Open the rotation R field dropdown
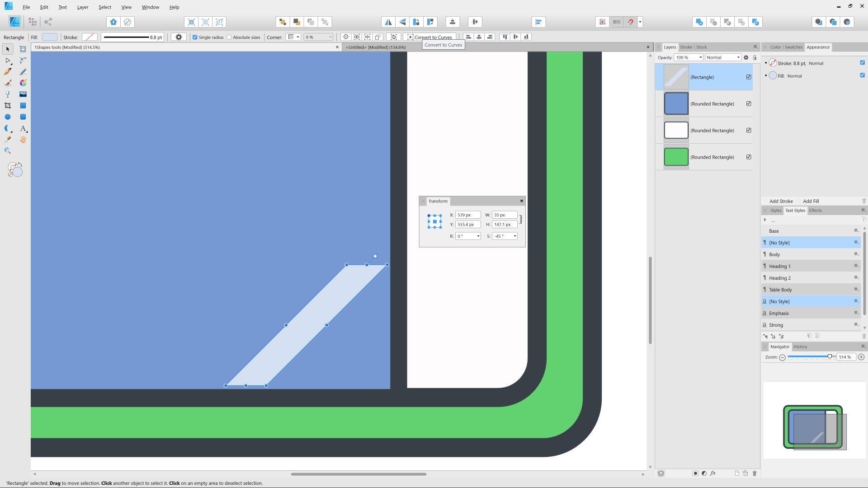 pos(477,236)
